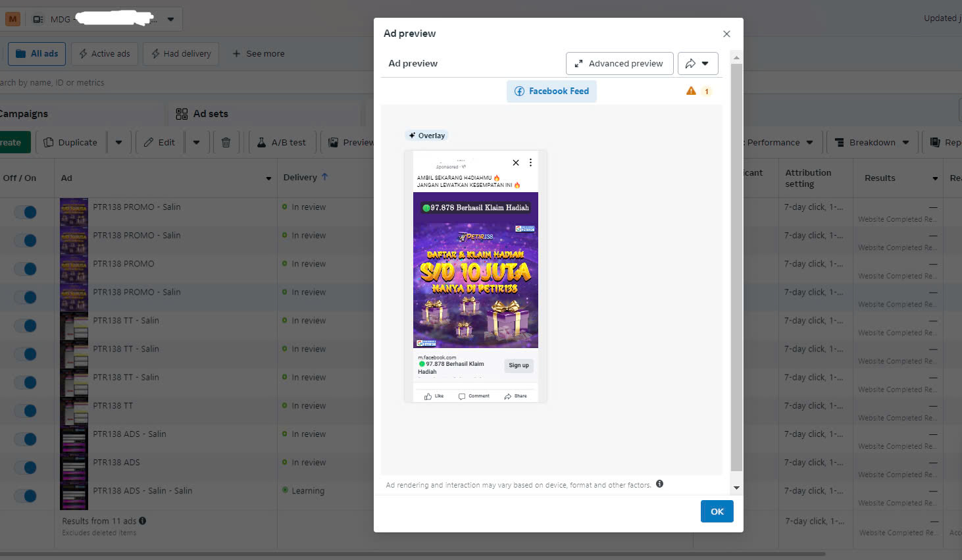Switch to the Ad sets tab
Image resolution: width=962 pixels, height=560 pixels.
pyautogui.click(x=202, y=114)
